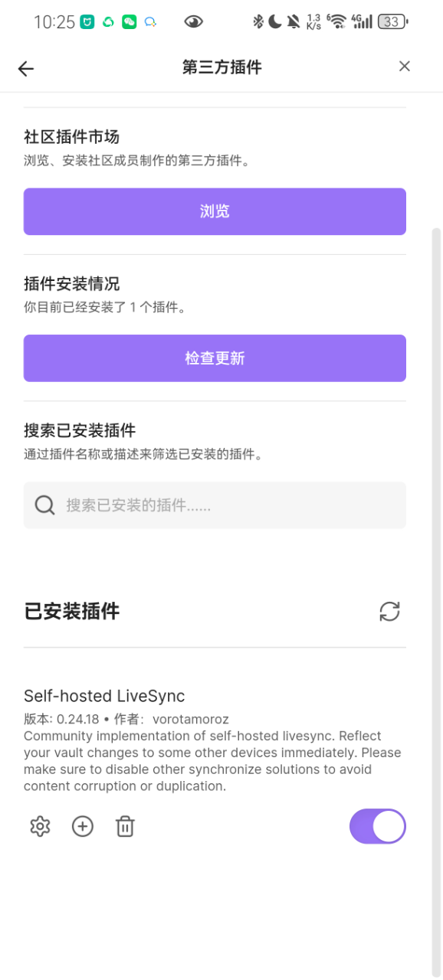Disable the Self-hosted LiveSync toggle
Viewport: 443px width, 980px height.
[378, 826]
